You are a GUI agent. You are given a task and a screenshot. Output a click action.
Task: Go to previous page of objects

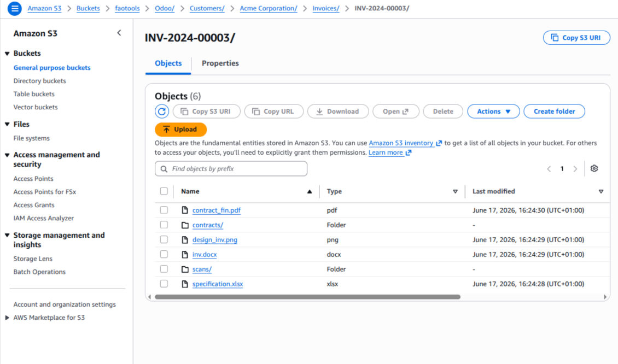(x=549, y=169)
